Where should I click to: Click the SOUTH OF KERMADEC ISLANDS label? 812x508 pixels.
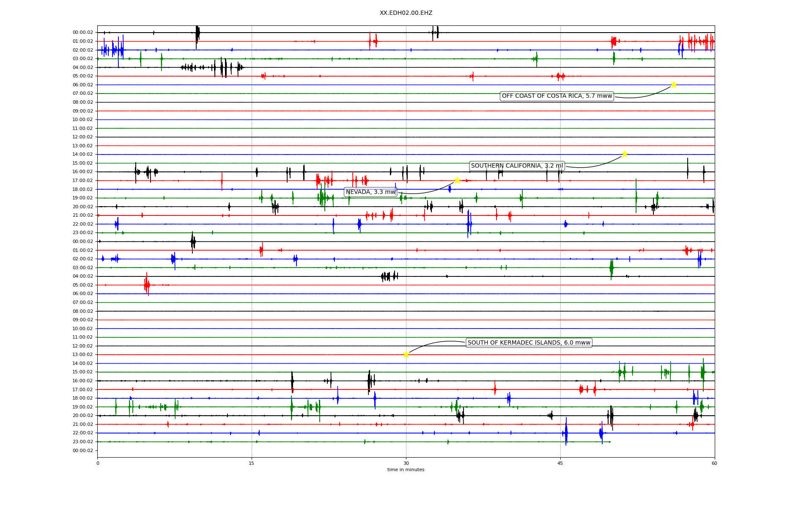(x=529, y=343)
